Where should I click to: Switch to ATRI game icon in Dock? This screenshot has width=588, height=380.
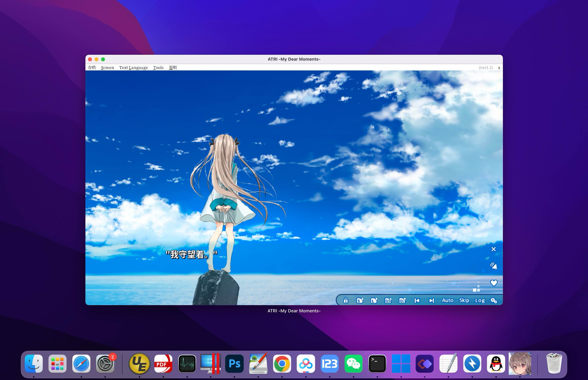pos(520,363)
